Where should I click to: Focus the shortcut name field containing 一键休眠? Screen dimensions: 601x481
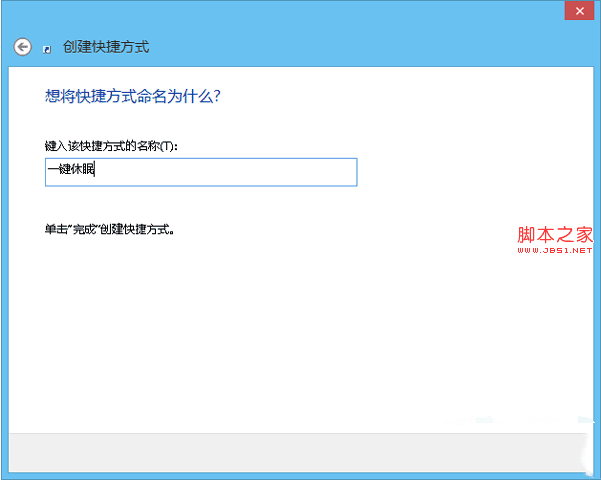[201, 172]
